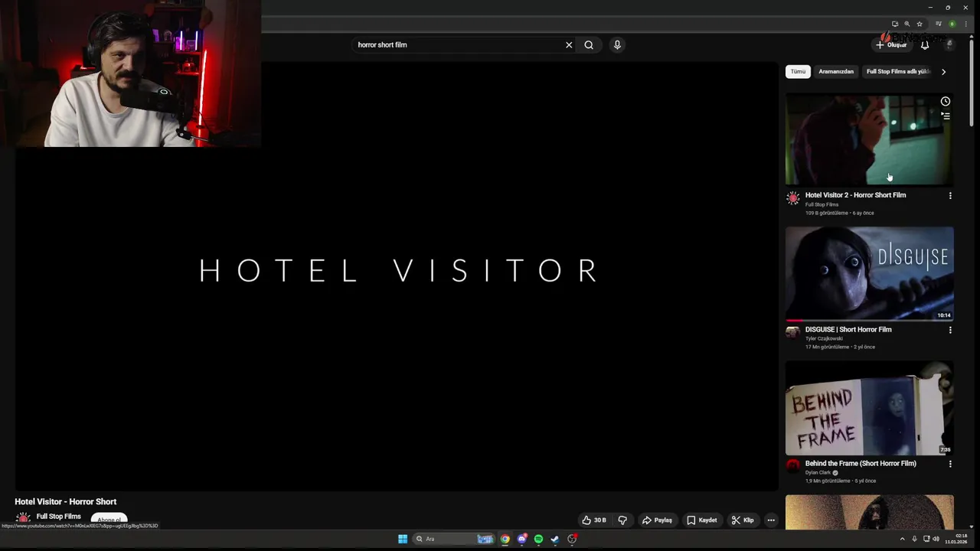
Task: Open the DISGUISE video options menu
Action: pos(950,330)
